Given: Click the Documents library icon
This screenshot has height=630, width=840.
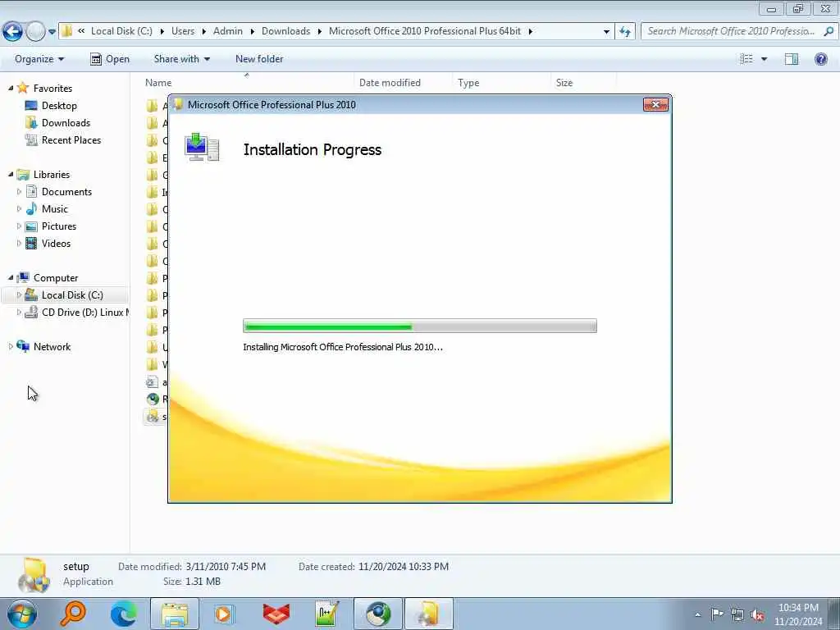Looking at the screenshot, I should click(32, 191).
